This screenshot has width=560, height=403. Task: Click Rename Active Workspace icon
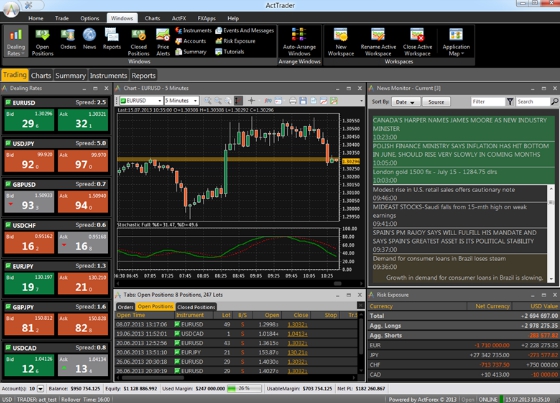coord(378,41)
